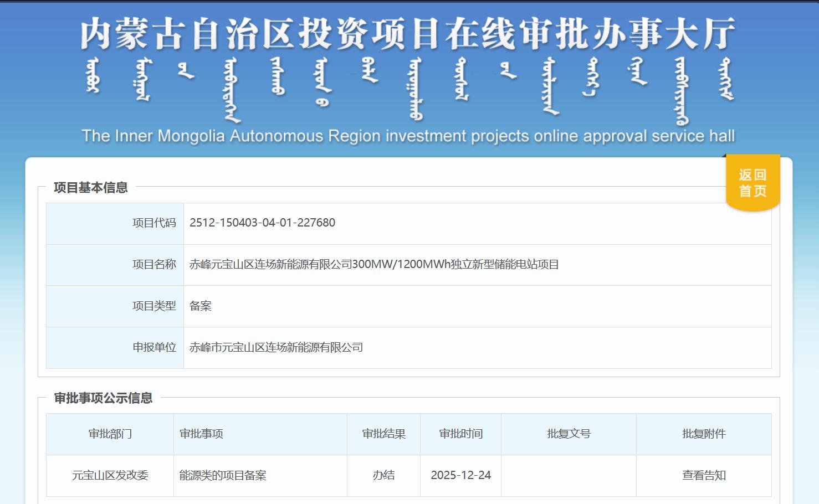
Task: Click the 审批事项 column header
Action: [201, 434]
